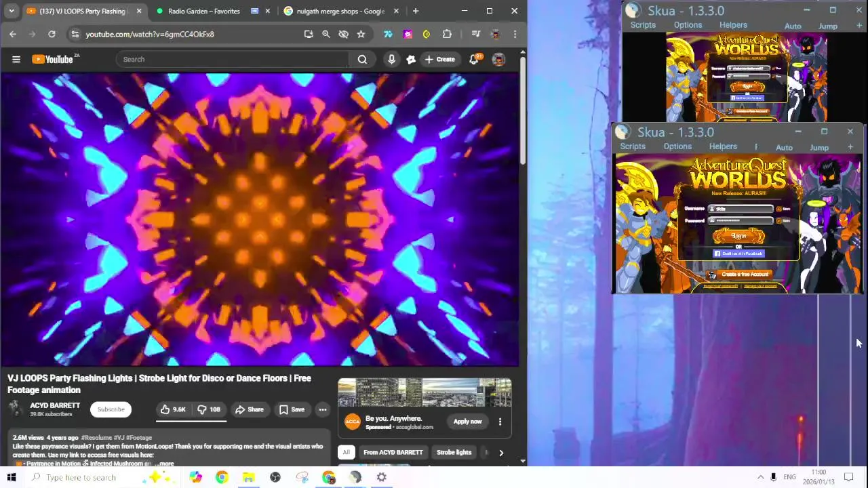The height and width of the screenshot is (488, 868).
Task: View site information icon in the address bar
Action: (75, 34)
